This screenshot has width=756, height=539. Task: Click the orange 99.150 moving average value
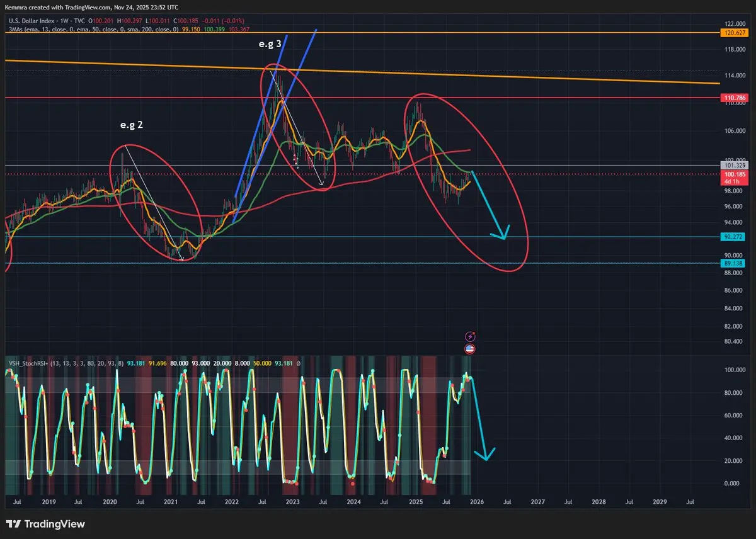191,29
